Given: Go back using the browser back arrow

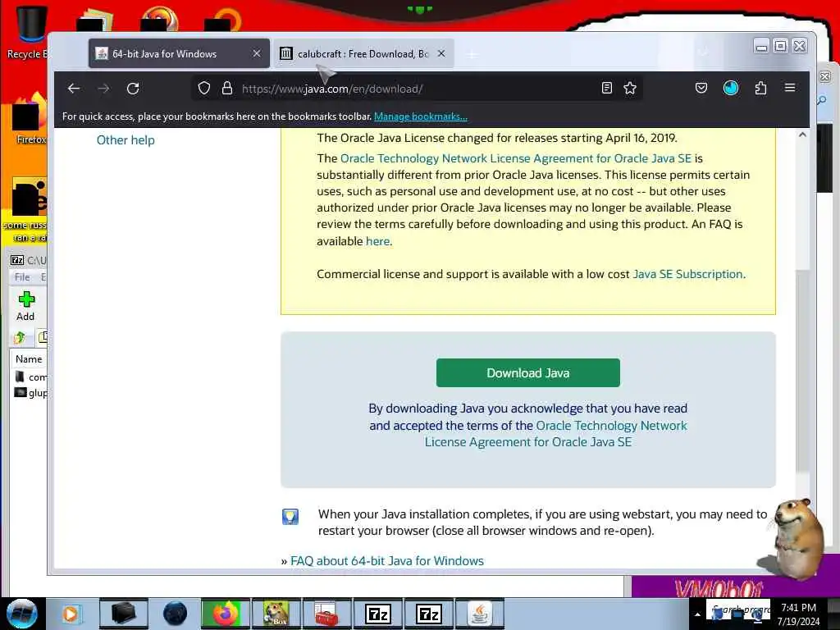Looking at the screenshot, I should coord(74,89).
